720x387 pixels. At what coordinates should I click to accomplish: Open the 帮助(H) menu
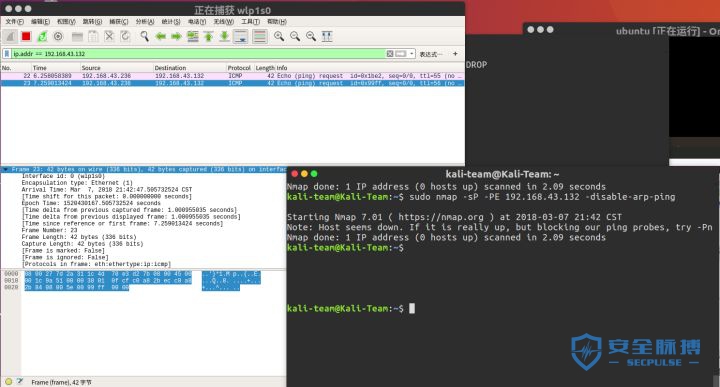pos(276,22)
